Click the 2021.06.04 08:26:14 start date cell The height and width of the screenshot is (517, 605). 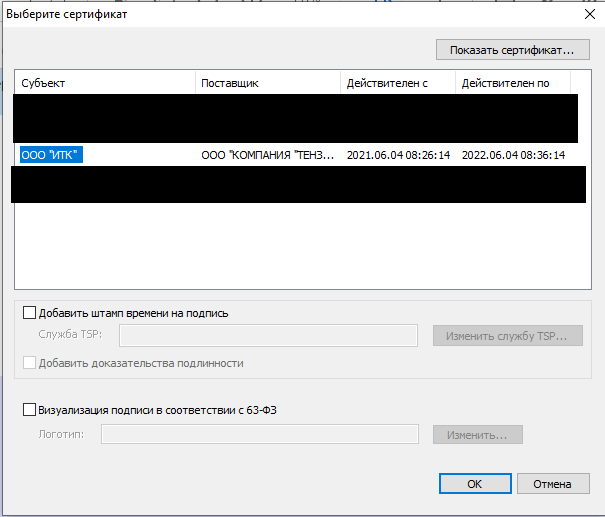point(397,155)
